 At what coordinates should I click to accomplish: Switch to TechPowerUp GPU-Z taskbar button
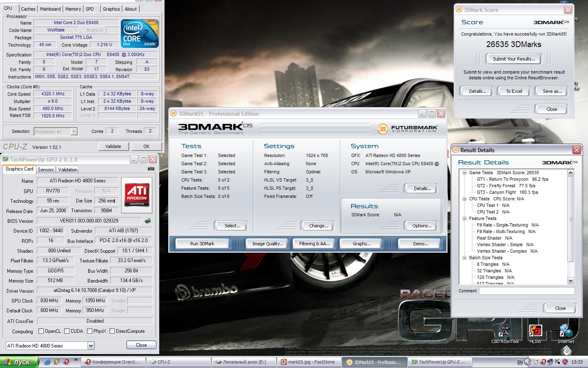tap(441, 362)
